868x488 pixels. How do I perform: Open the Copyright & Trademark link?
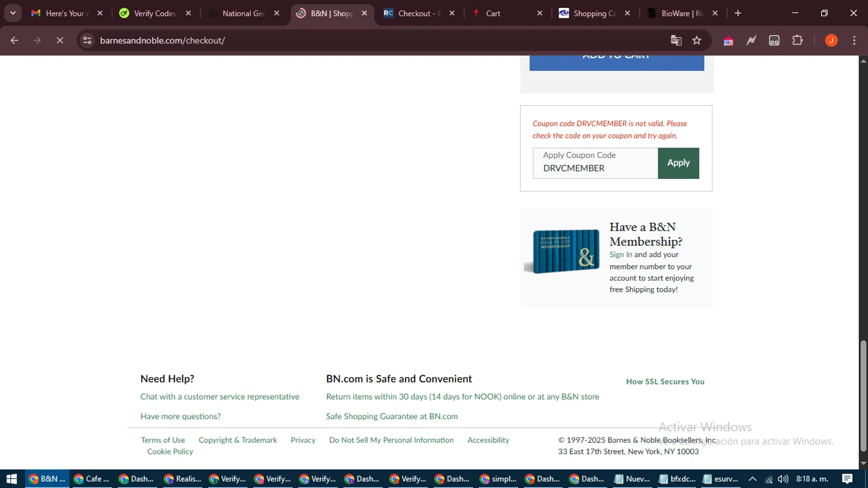click(x=238, y=440)
